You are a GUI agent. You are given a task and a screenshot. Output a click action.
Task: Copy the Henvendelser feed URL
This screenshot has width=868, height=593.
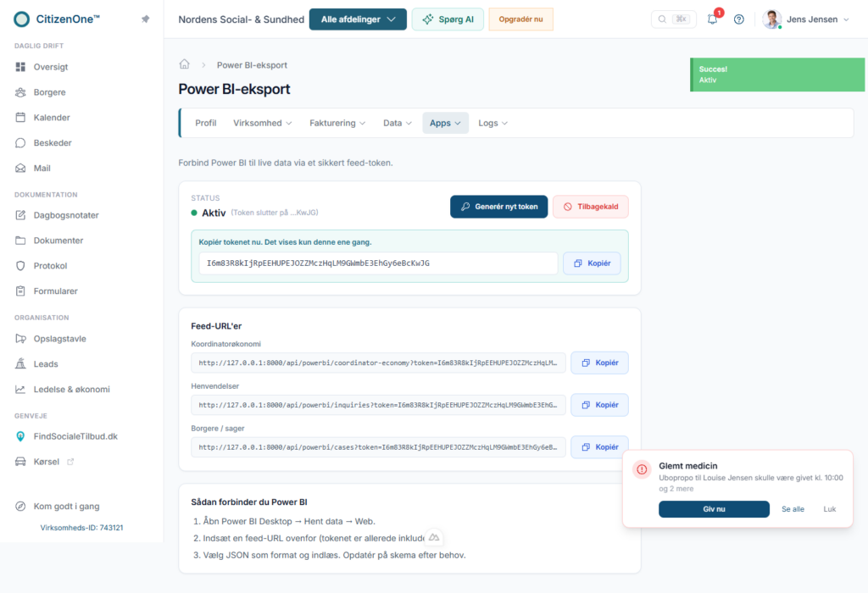[x=599, y=405]
